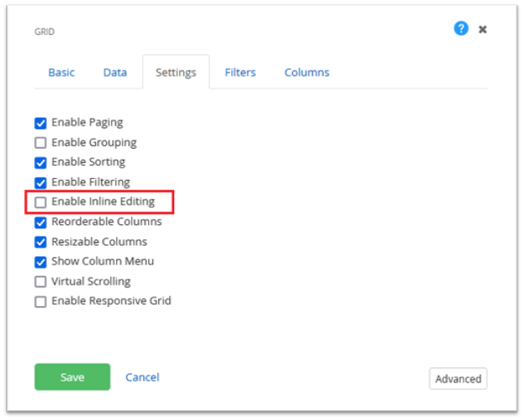524x420 pixels.
Task: Check the Enable Grouping checkbox
Action: pos(40,143)
